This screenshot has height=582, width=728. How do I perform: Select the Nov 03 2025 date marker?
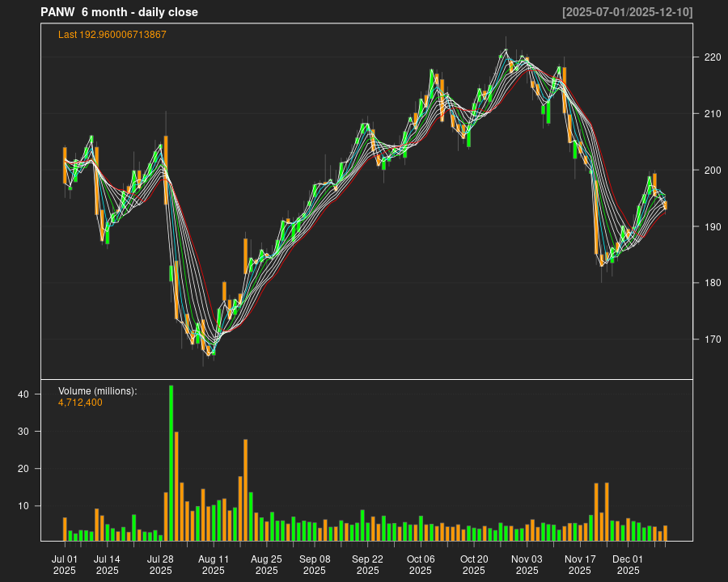(527, 564)
